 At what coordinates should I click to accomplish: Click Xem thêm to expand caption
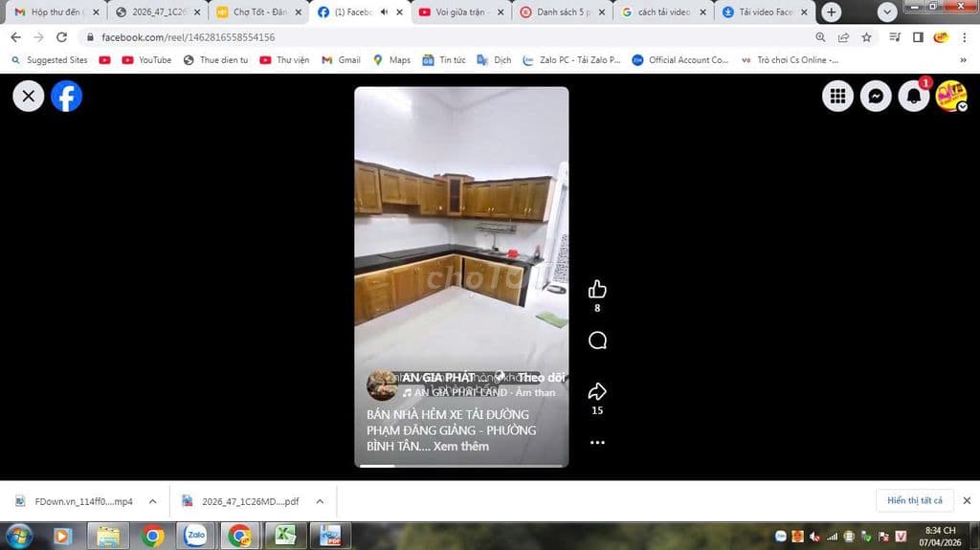460,447
